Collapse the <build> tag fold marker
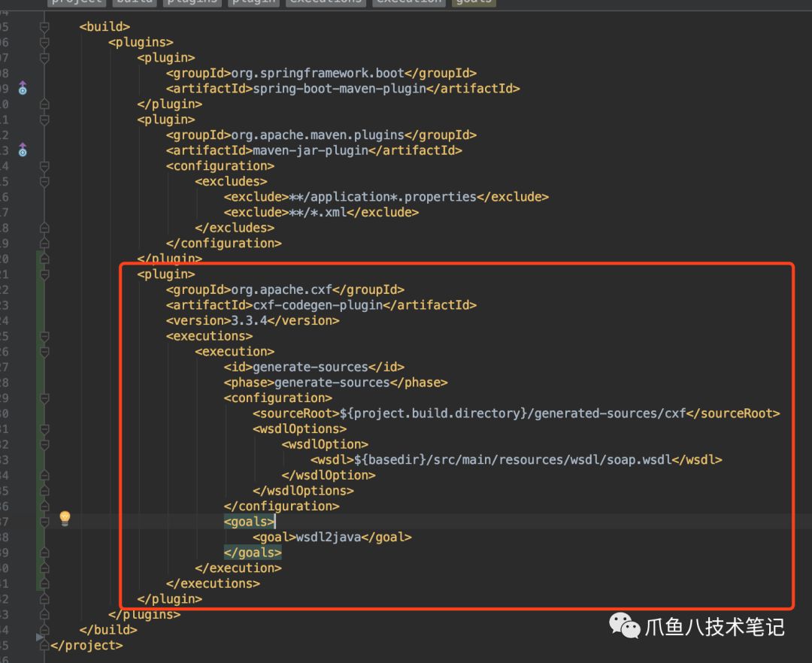Image resolution: width=812 pixels, height=663 pixels. point(44,27)
